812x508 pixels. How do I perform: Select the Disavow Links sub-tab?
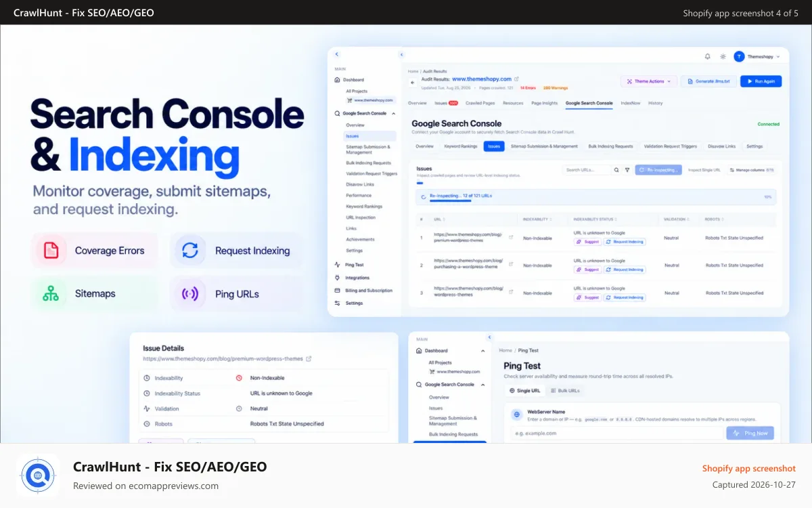(x=721, y=146)
